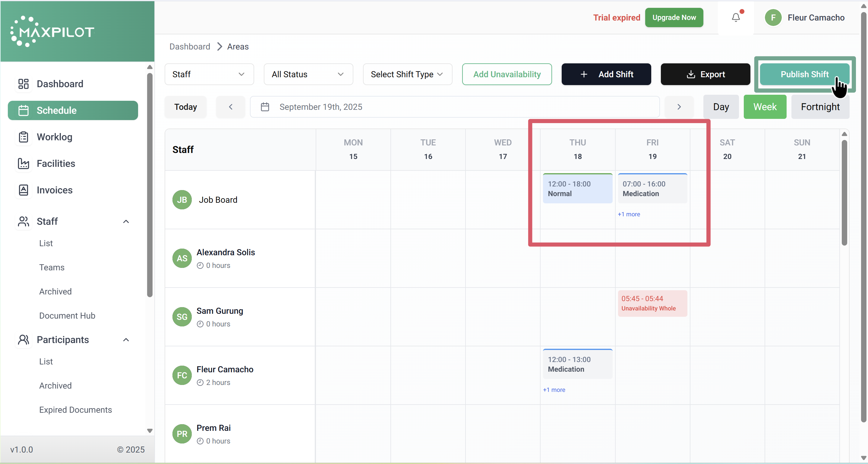Open Dashboard from the sidebar icon
868x464 pixels.
(x=23, y=84)
